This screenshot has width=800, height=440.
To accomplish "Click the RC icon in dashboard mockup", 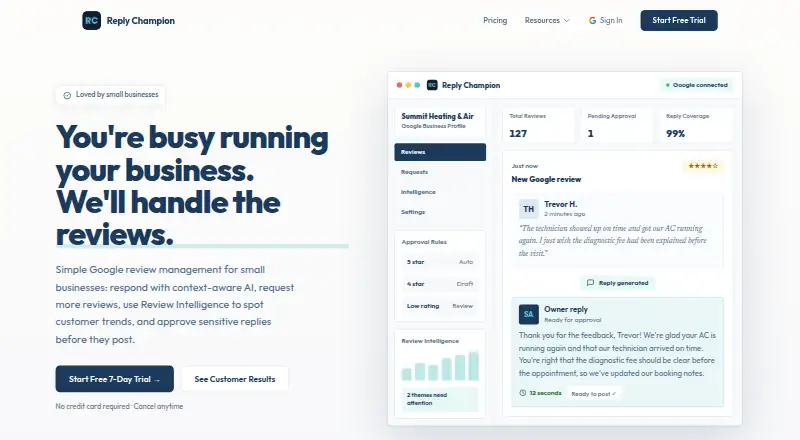I will (x=432, y=85).
